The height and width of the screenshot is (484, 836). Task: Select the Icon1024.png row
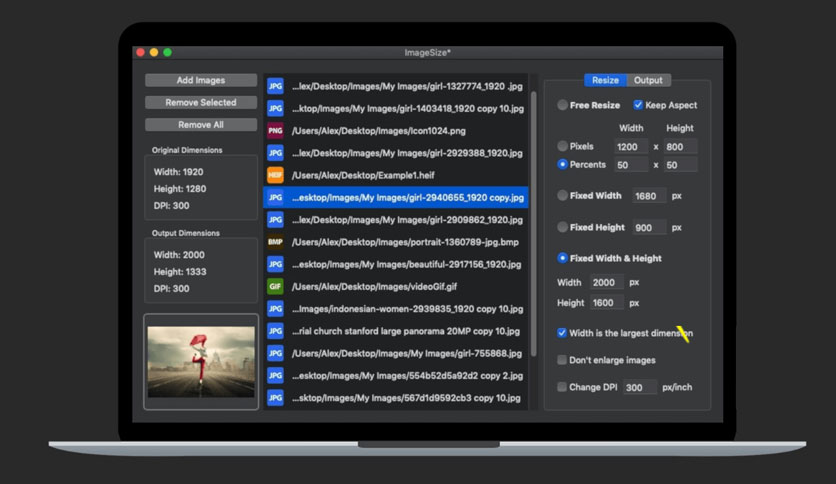396,131
